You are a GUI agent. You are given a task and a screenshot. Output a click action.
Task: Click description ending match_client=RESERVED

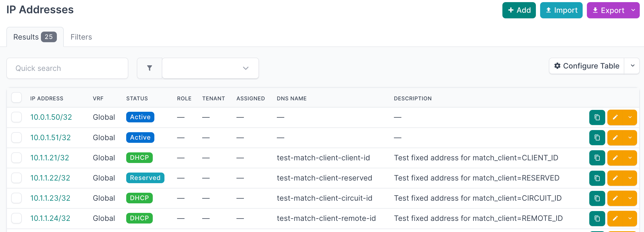tap(477, 178)
